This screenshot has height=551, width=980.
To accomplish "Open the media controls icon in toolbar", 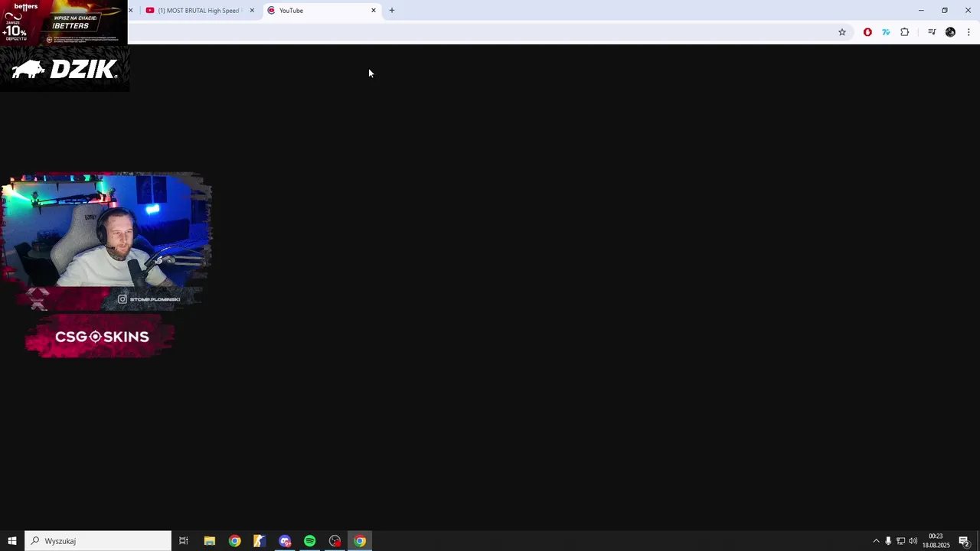I will tap(932, 32).
